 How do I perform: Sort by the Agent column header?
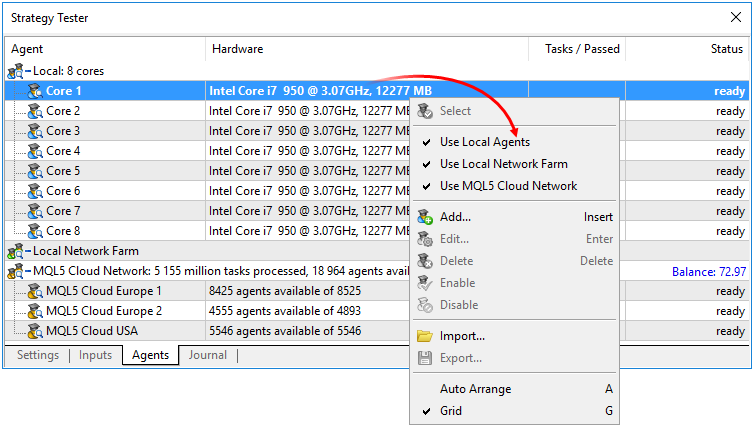(x=105, y=49)
